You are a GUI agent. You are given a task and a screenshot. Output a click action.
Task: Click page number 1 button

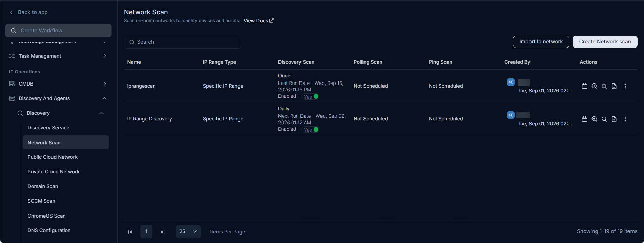(x=146, y=231)
